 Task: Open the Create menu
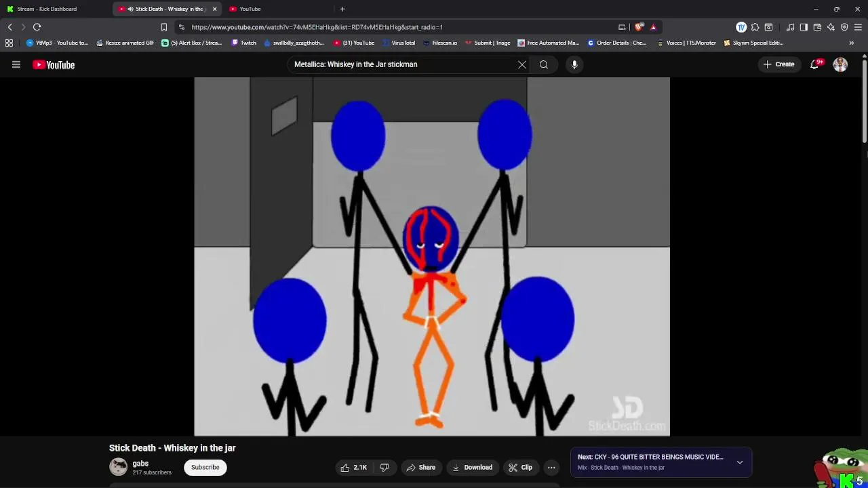(x=778, y=64)
